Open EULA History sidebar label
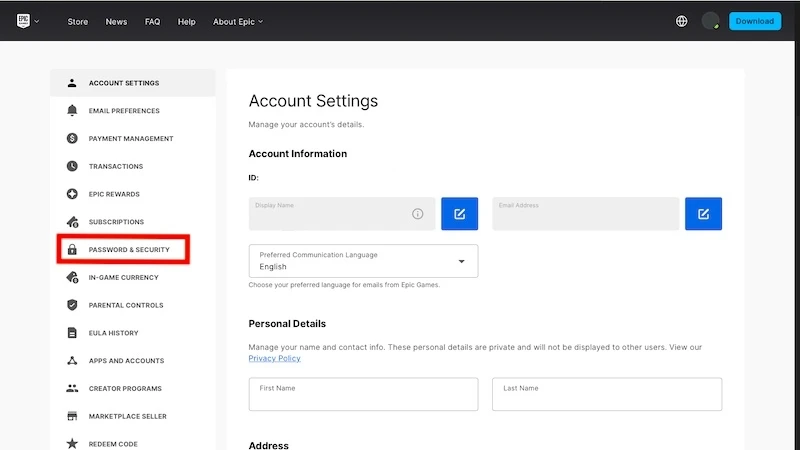The image size is (800, 450). pyautogui.click(x=113, y=333)
